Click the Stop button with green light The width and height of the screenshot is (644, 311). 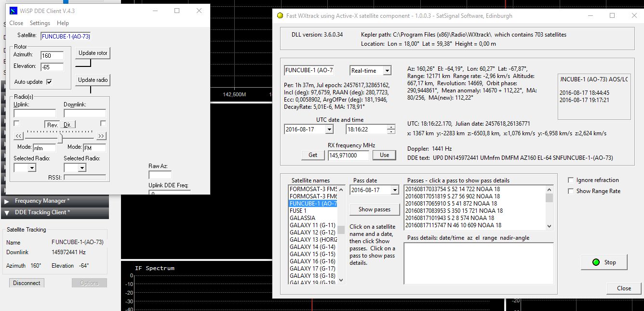pos(604,262)
